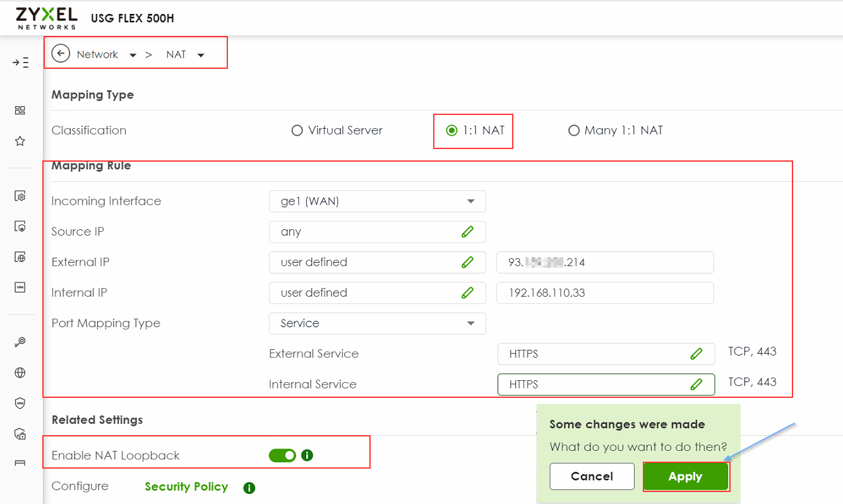Toggle the Enable NAT Loopback switch

282,455
